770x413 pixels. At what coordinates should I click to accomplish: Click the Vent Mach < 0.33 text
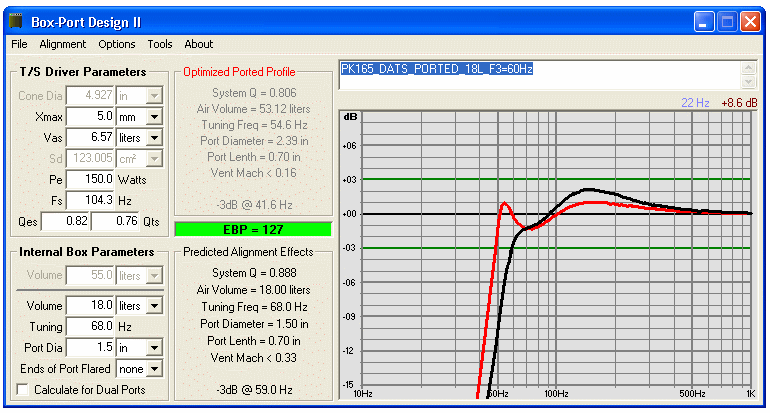[x=253, y=358]
